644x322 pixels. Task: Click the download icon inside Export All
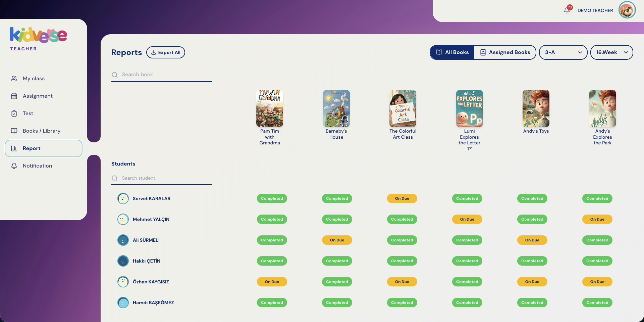click(x=154, y=52)
